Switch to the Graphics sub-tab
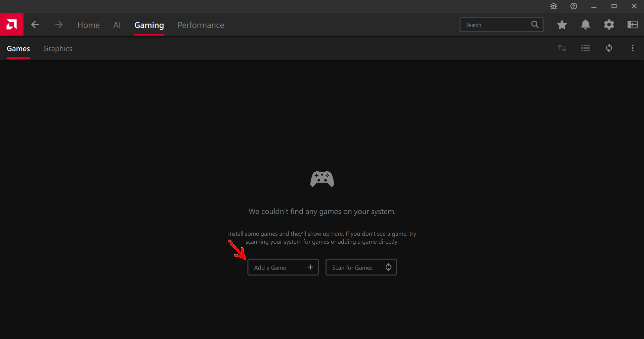 58,49
